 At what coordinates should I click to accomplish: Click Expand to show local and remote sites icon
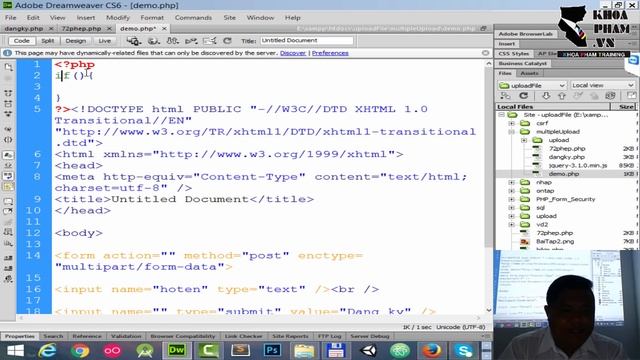point(631,96)
